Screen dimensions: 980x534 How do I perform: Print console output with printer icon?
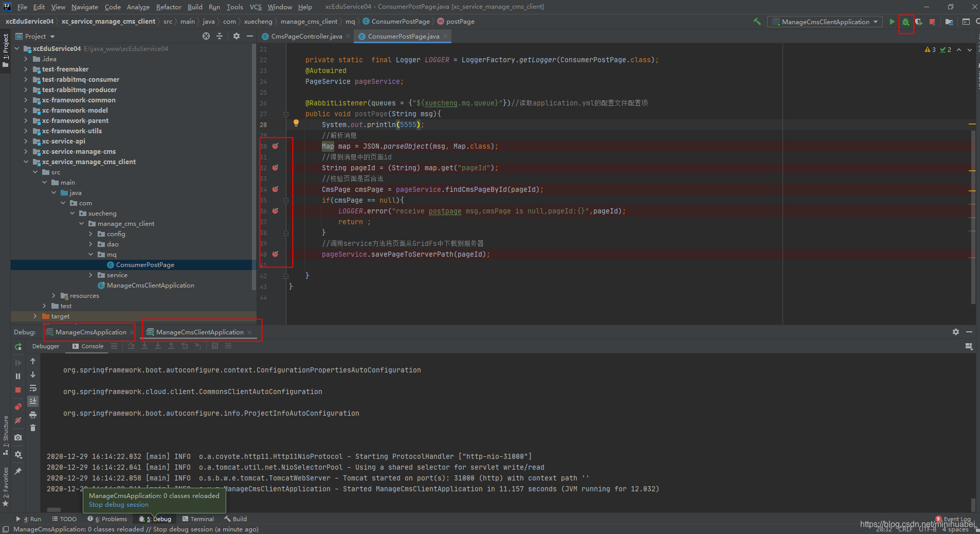point(33,415)
